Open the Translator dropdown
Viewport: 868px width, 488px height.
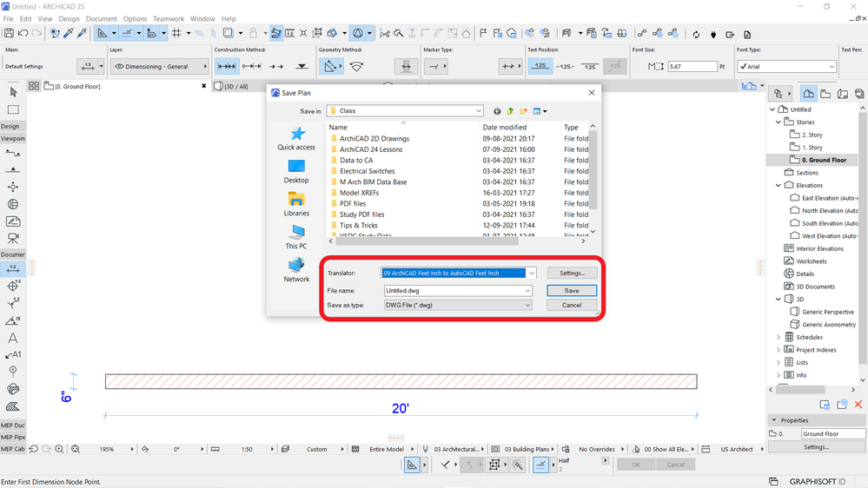532,273
